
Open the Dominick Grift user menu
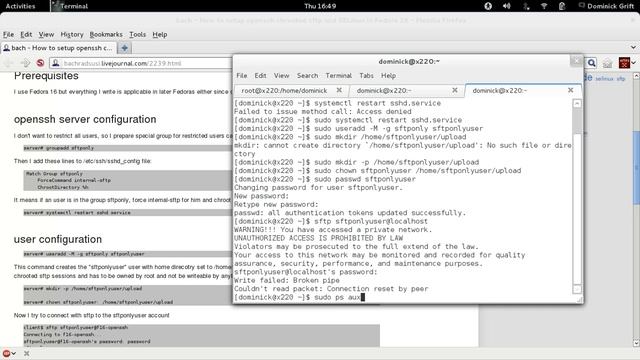[607, 6]
